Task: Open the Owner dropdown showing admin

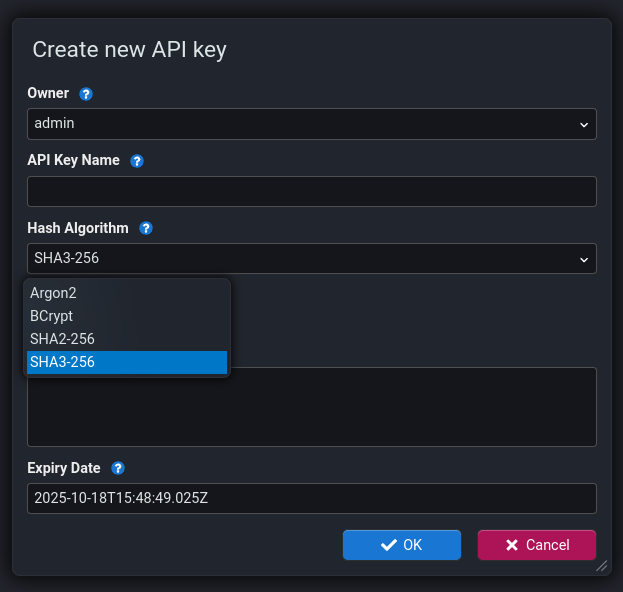Action: pos(311,124)
